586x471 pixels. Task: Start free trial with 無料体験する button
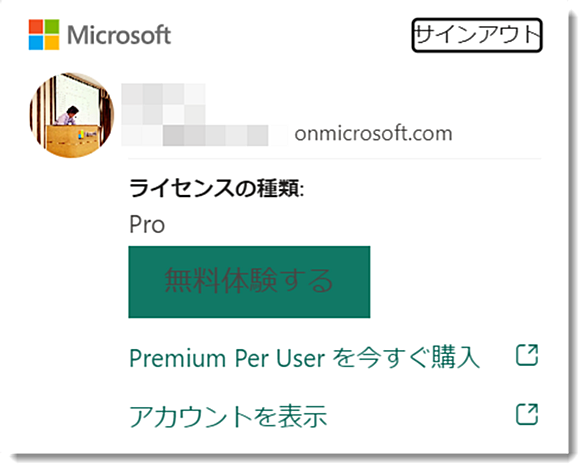(x=249, y=282)
